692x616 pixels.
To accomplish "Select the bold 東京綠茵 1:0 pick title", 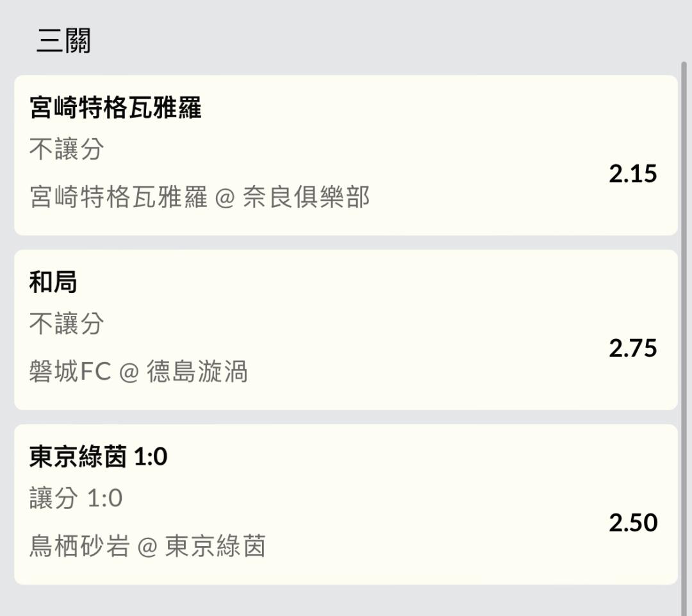I will click(x=98, y=456).
